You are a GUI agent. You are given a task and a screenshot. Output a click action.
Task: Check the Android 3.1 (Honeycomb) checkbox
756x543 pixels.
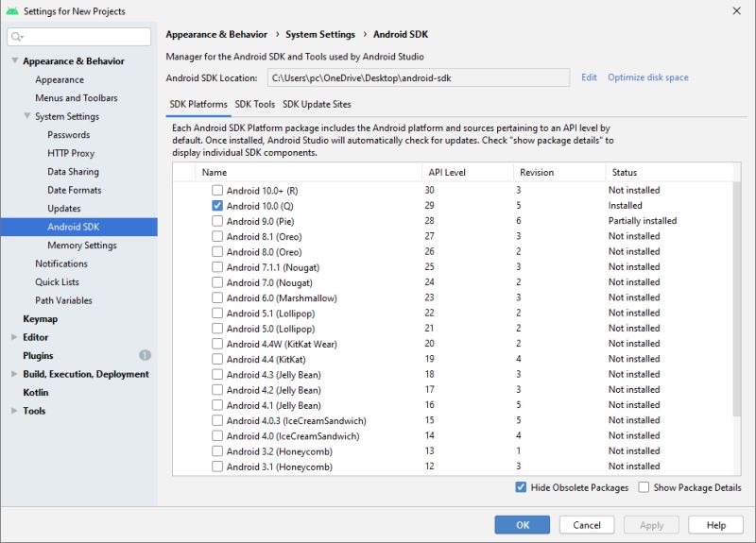point(217,467)
